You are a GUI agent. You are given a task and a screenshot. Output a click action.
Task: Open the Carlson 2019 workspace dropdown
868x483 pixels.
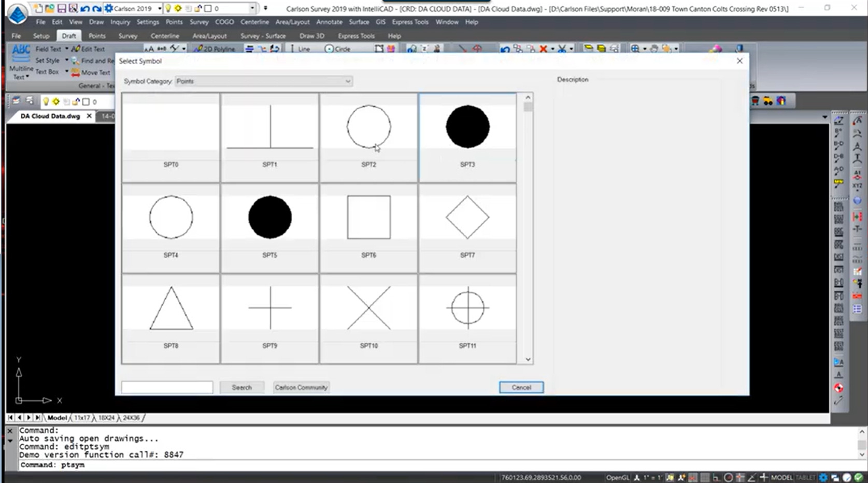(x=160, y=8)
